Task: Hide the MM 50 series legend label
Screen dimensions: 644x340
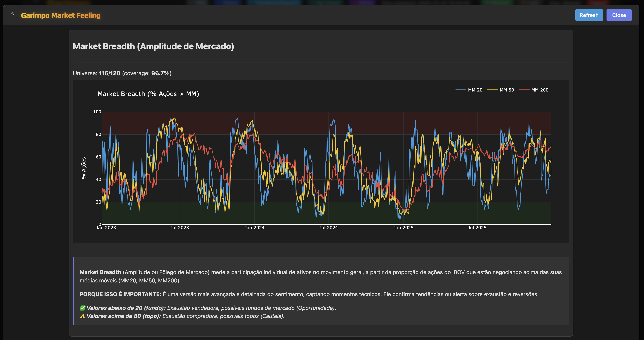Action: (507, 90)
